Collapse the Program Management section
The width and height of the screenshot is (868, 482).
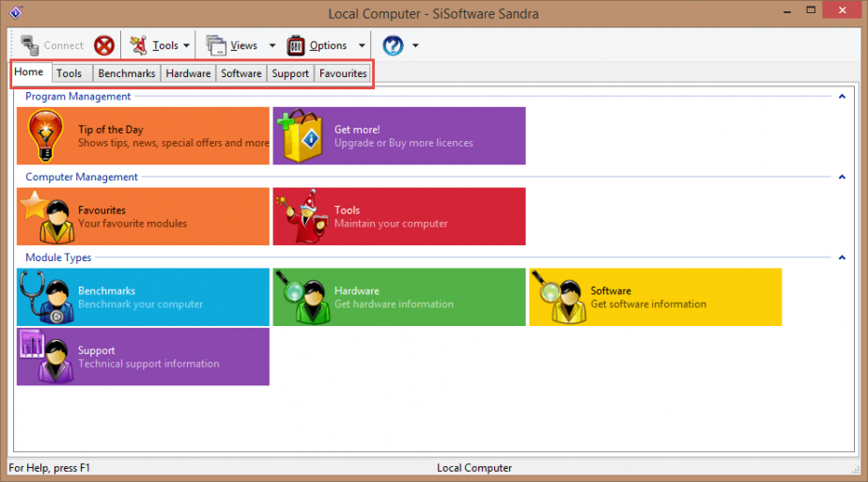coord(842,96)
